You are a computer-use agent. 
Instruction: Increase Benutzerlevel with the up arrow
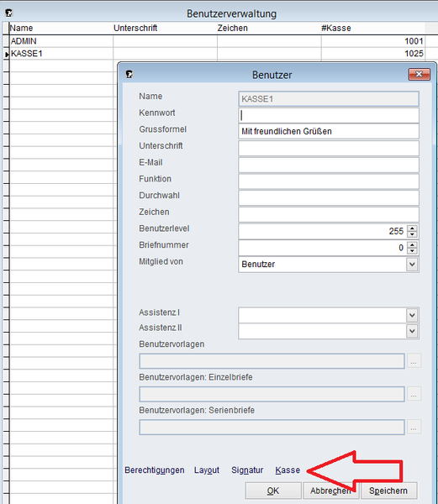tap(412, 228)
